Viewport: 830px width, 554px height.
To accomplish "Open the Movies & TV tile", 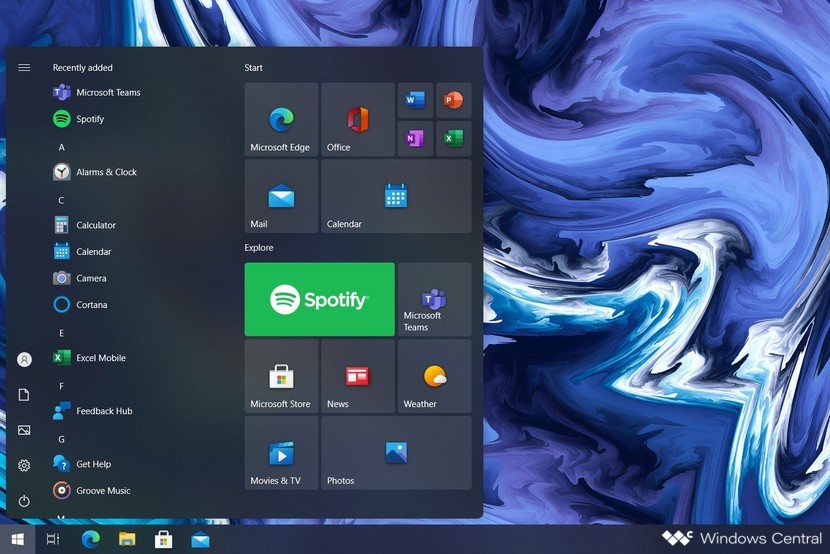I will click(281, 453).
